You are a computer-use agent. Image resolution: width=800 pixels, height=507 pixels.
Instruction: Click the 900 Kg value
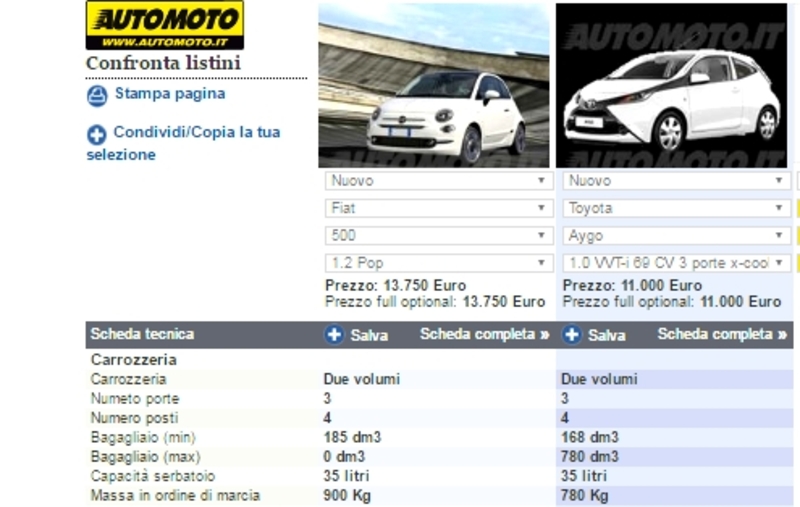(347, 496)
